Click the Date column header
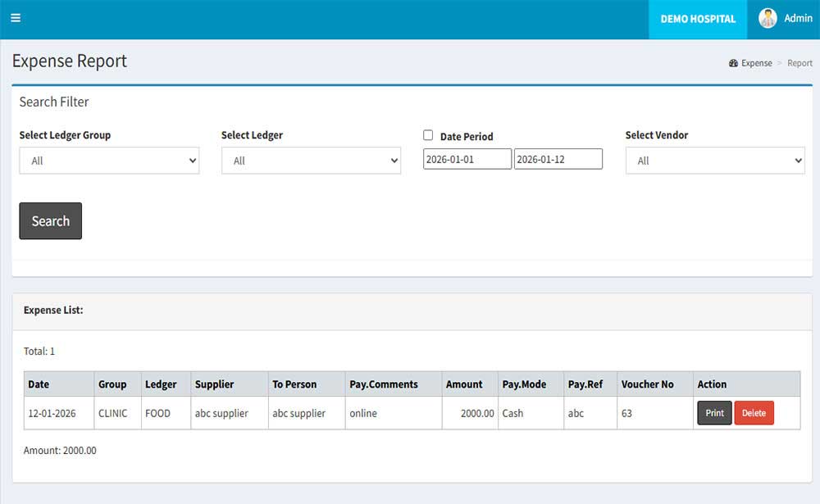 (39, 384)
